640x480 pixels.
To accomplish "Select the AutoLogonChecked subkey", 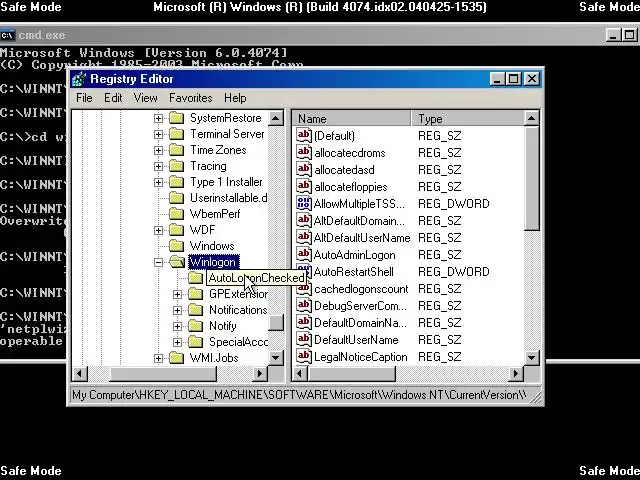I will pyautogui.click(x=256, y=278).
